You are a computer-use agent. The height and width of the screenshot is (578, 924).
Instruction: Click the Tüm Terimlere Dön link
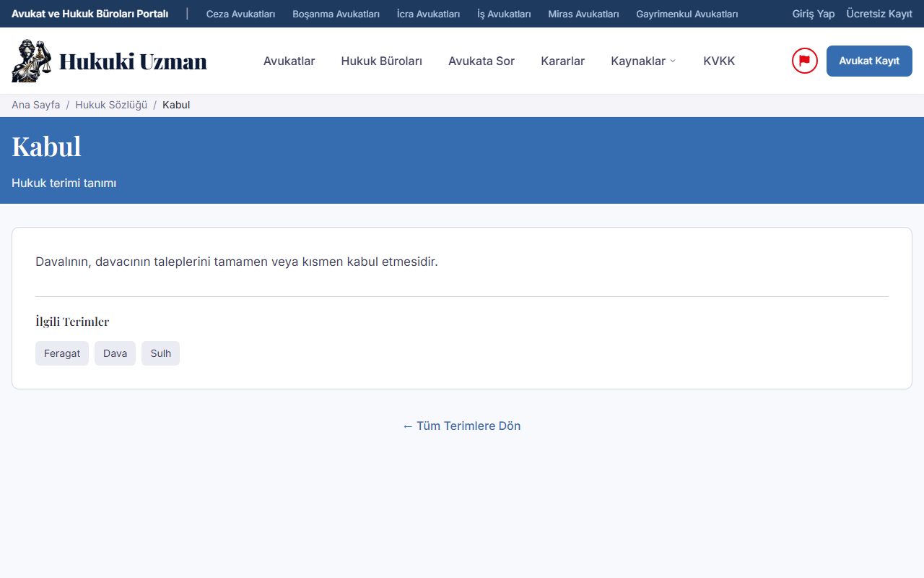pyautogui.click(x=462, y=426)
